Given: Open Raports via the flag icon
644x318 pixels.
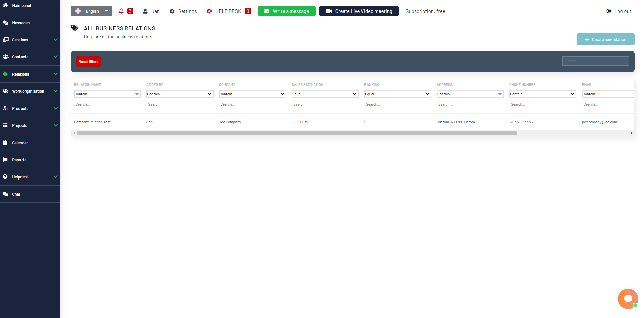Looking at the screenshot, I should (19, 160).
